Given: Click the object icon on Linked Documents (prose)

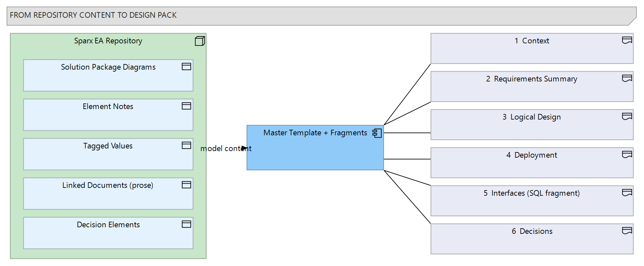Looking at the screenshot, I should tap(186, 185).
